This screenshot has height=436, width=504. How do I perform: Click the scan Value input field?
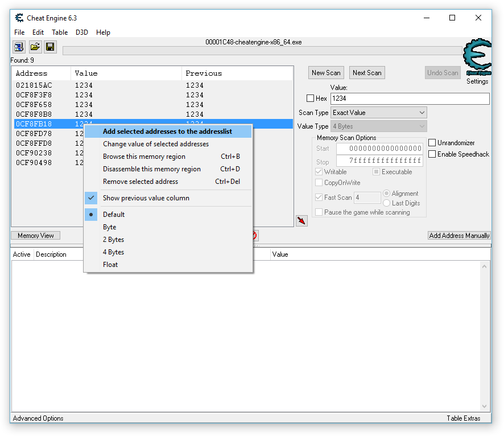pos(410,98)
